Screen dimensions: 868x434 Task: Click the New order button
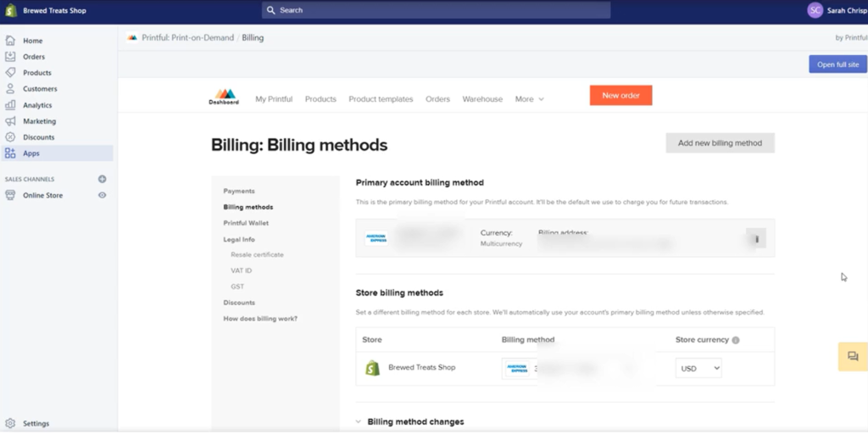click(620, 95)
